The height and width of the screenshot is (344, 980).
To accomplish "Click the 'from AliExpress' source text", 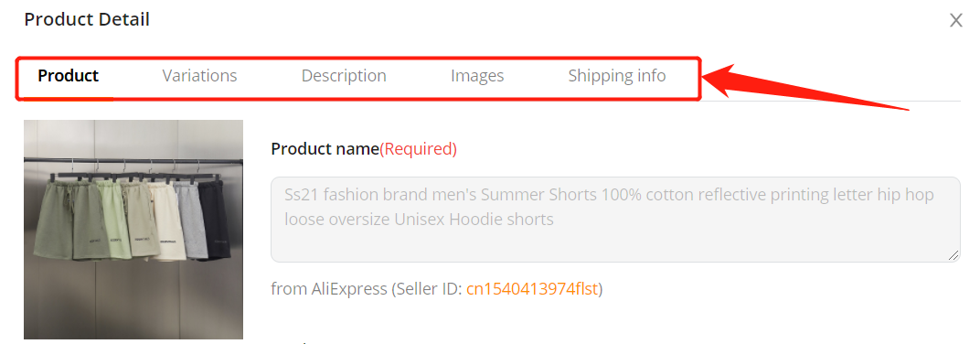I will pos(329,289).
